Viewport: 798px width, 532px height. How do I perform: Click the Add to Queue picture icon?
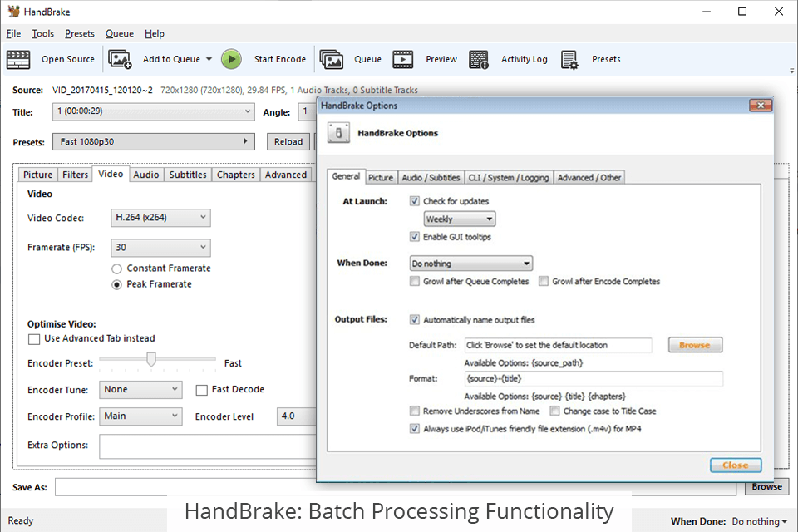(120, 59)
